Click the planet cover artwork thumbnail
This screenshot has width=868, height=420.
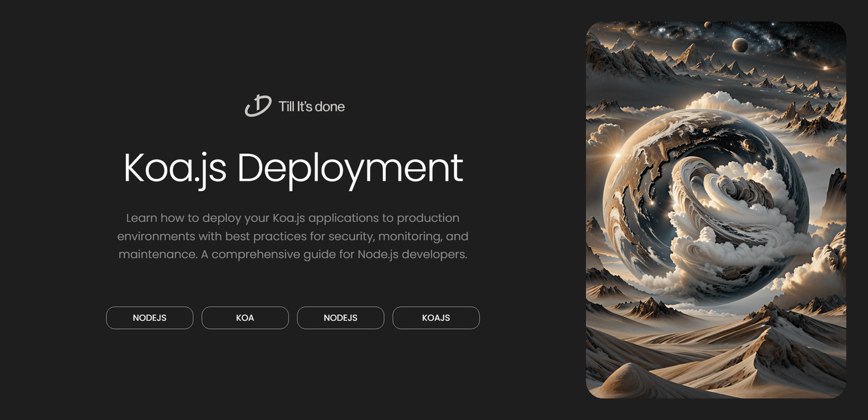pyautogui.click(x=716, y=210)
